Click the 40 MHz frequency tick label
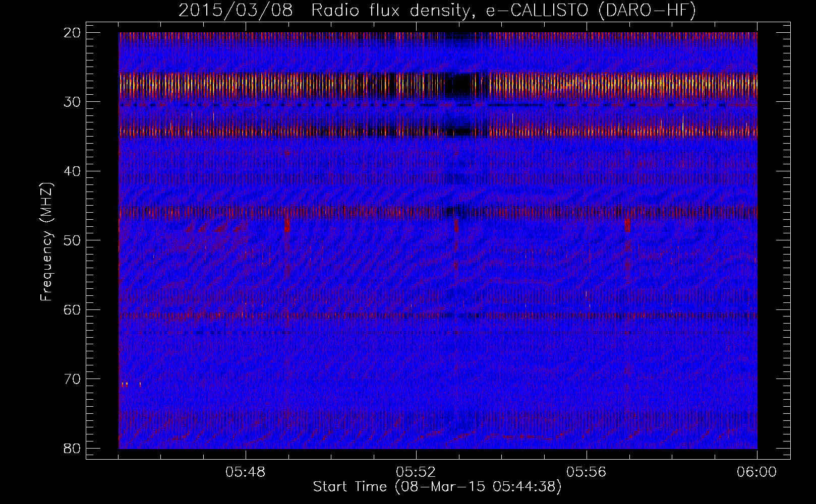The height and width of the screenshot is (504, 816). click(72, 171)
